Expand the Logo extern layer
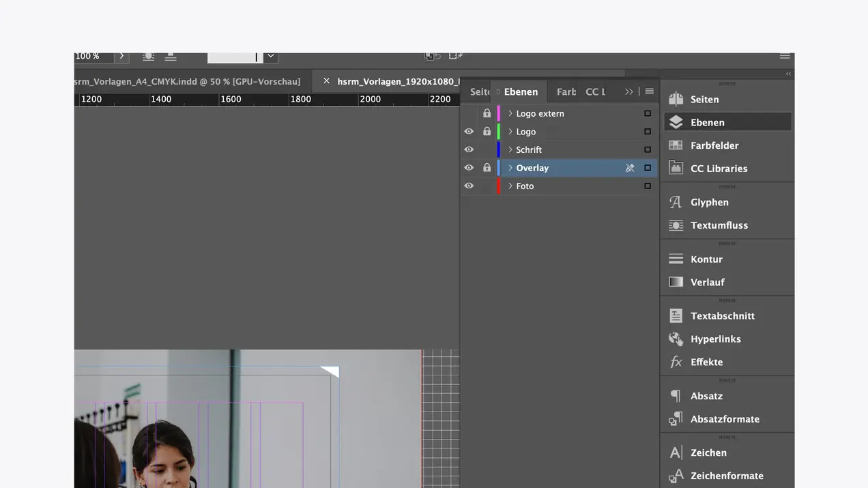 [x=509, y=113]
